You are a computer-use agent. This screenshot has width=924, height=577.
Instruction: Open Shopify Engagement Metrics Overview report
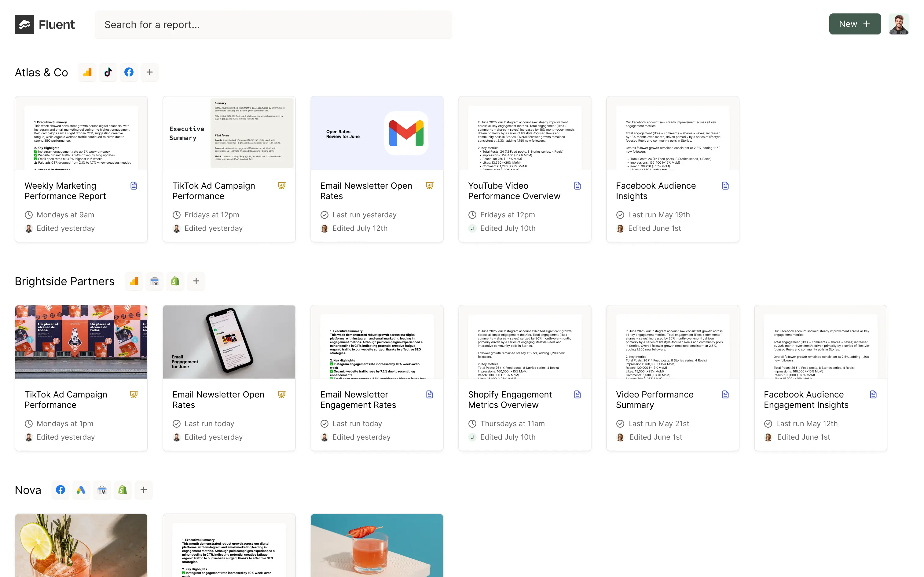510,400
